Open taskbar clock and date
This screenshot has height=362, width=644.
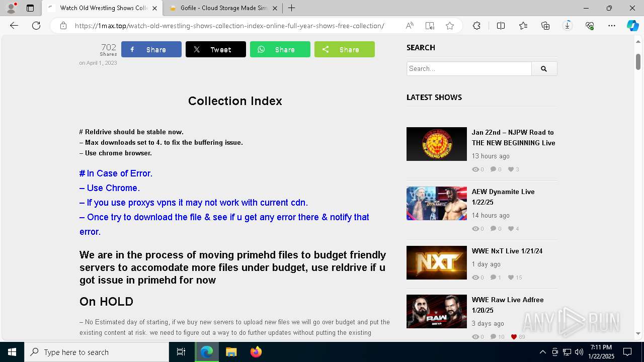pos(601,352)
